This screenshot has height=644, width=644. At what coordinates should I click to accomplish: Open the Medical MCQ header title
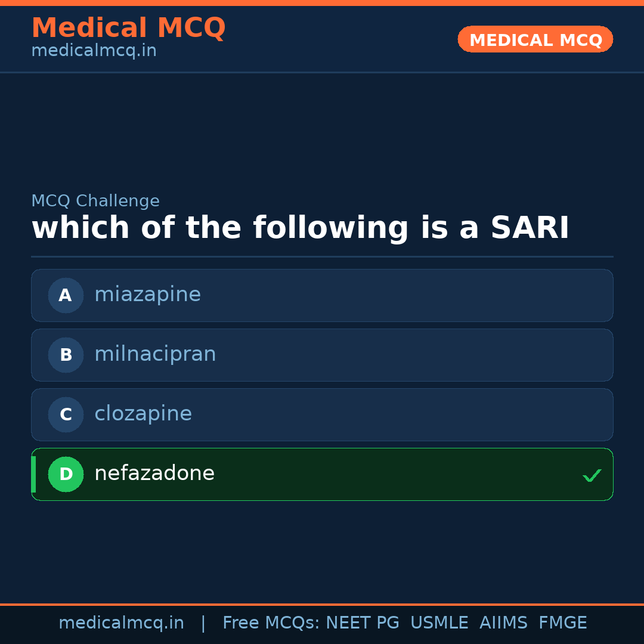(128, 28)
